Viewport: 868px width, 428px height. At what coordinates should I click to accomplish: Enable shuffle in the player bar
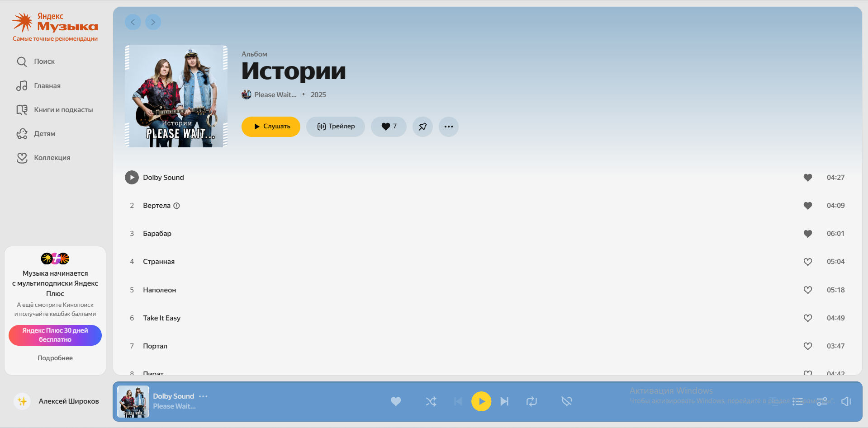click(x=431, y=401)
